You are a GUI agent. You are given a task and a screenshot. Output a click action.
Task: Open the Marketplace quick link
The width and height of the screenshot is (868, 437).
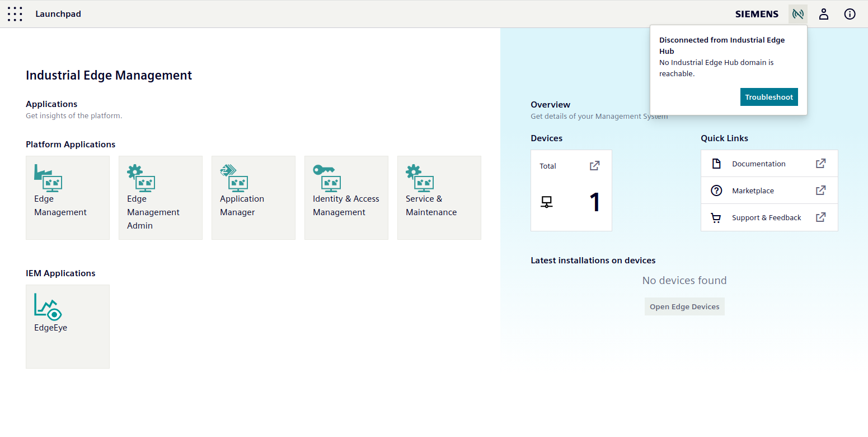pos(753,190)
